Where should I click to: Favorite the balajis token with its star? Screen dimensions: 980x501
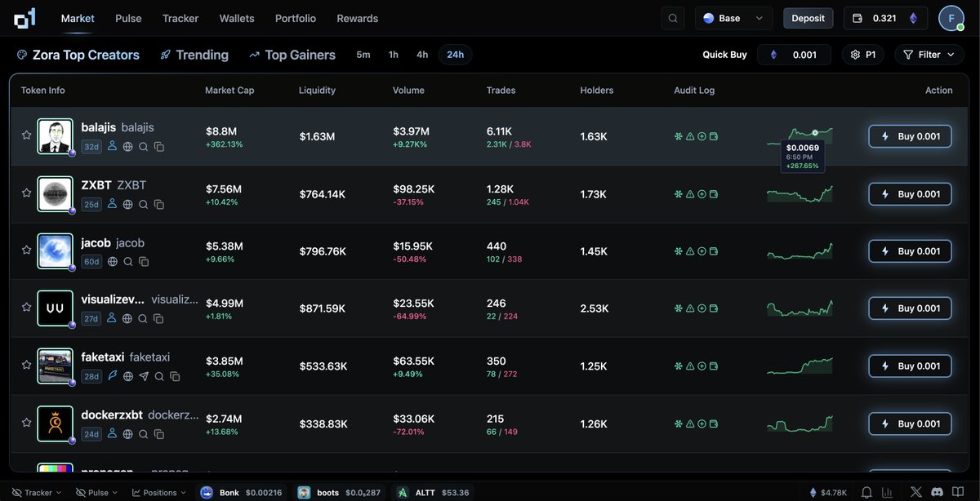pyautogui.click(x=26, y=135)
